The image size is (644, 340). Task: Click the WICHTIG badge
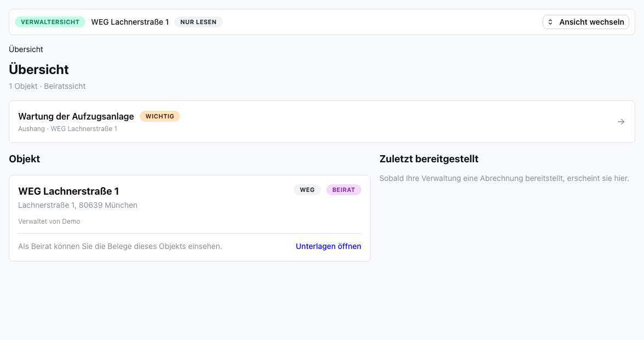pyautogui.click(x=160, y=116)
